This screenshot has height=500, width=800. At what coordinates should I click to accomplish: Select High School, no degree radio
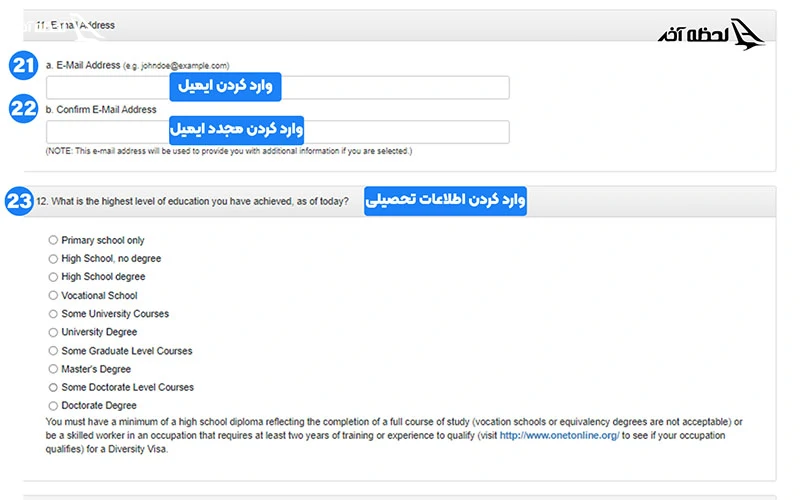(x=53, y=259)
